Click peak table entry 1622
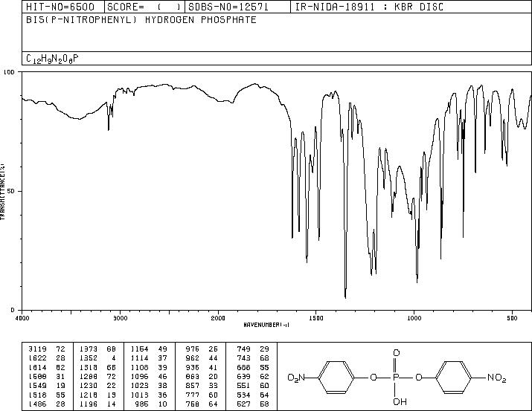532x411 pixels. (x=37, y=358)
